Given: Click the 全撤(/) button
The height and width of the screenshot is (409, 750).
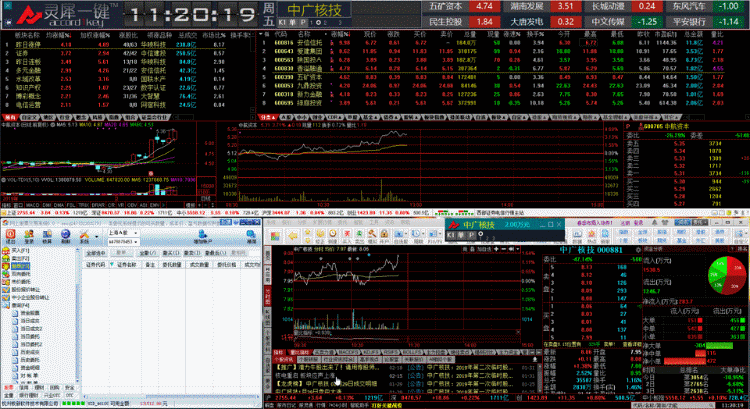Looking at the screenshot, I should pyautogui.click(x=148, y=253).
